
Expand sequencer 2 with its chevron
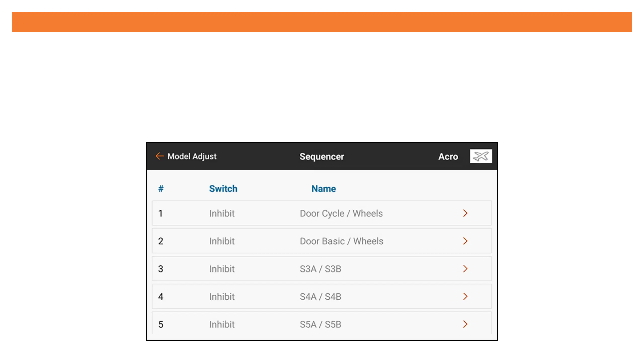465,241
